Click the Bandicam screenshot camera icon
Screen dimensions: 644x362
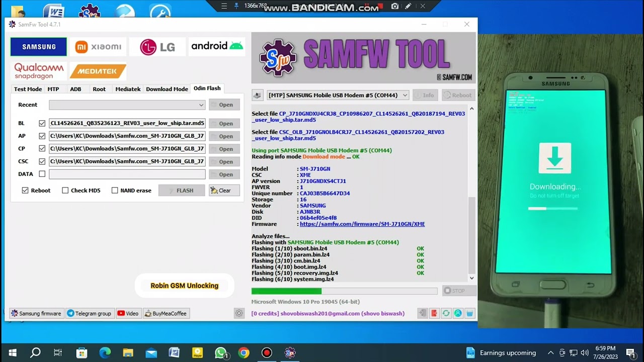tap(395, 6)
